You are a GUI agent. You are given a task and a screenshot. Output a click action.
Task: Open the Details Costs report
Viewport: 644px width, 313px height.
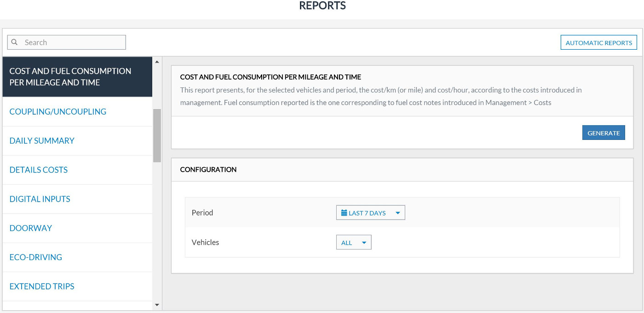(39, 170)
